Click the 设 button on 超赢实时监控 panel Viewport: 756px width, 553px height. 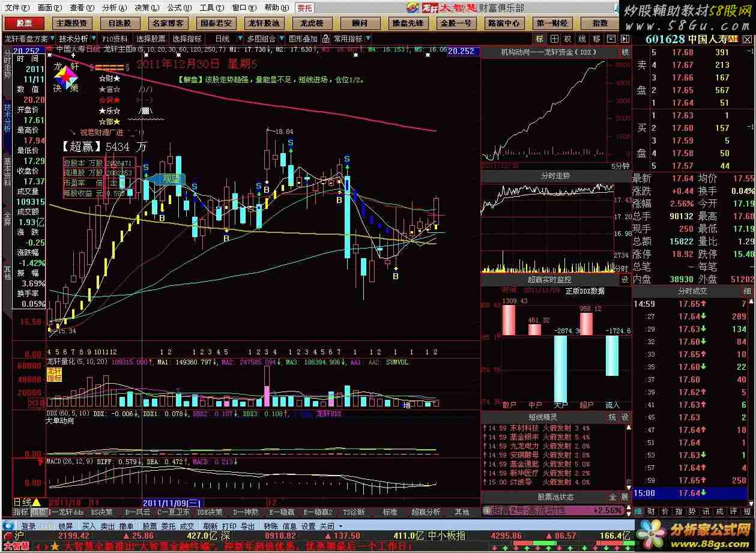tap(625, 280)
